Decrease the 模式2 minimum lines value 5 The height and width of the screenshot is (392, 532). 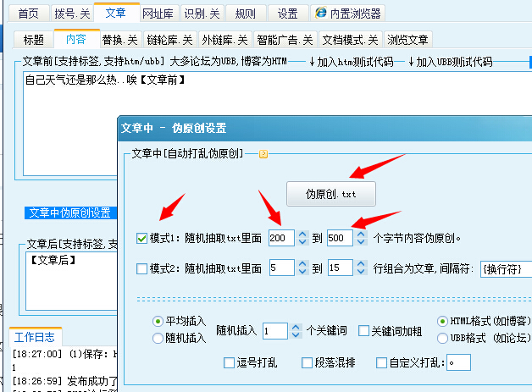[x=302, y=272]
